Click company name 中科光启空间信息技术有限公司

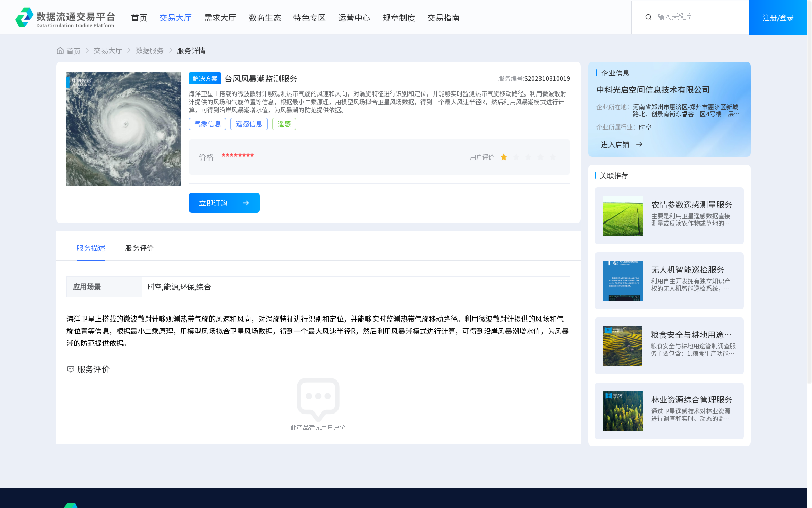pyautogui.click(x=653, y=90)
